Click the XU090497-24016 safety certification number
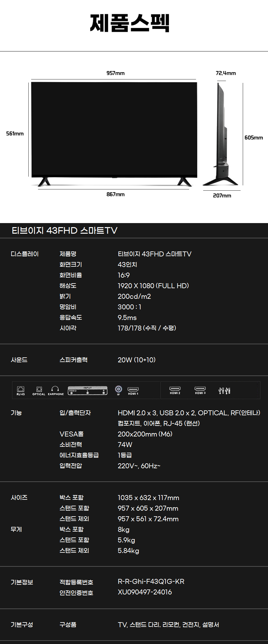The image size is (268, 644). (x=145, y=592)
